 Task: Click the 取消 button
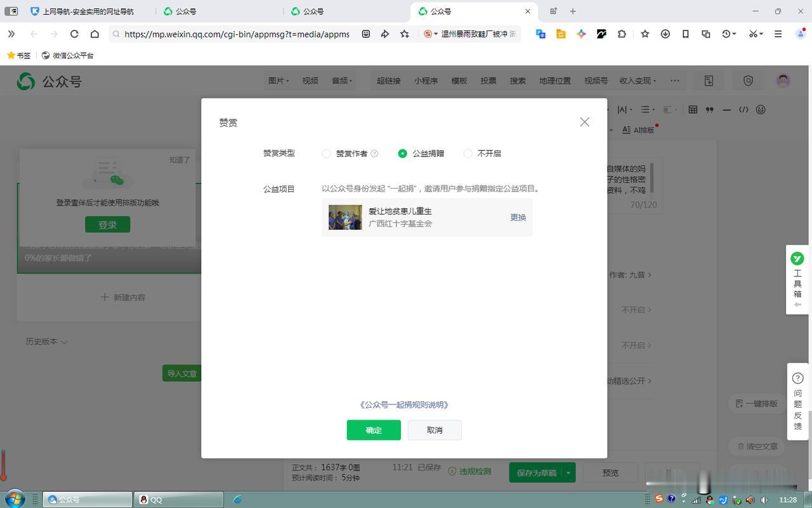point(435,430)
